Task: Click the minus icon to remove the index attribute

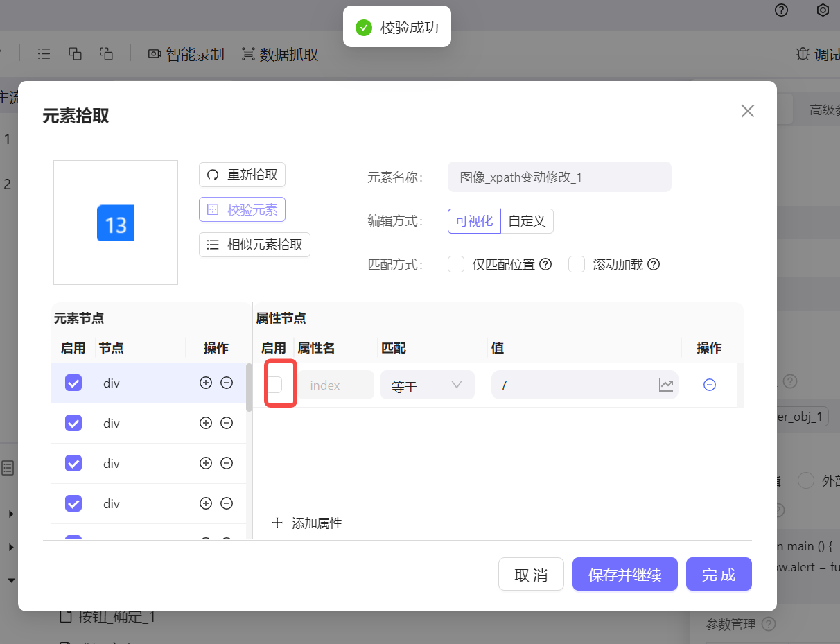Action: (709, 385)
